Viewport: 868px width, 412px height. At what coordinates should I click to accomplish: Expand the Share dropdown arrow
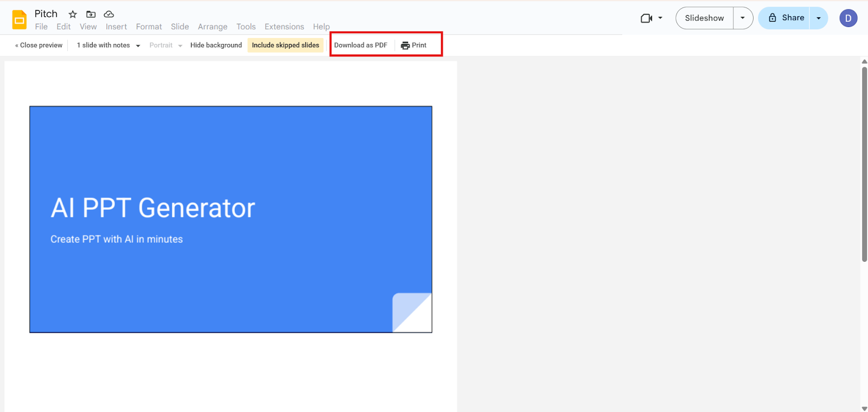[x=819, y=18]
